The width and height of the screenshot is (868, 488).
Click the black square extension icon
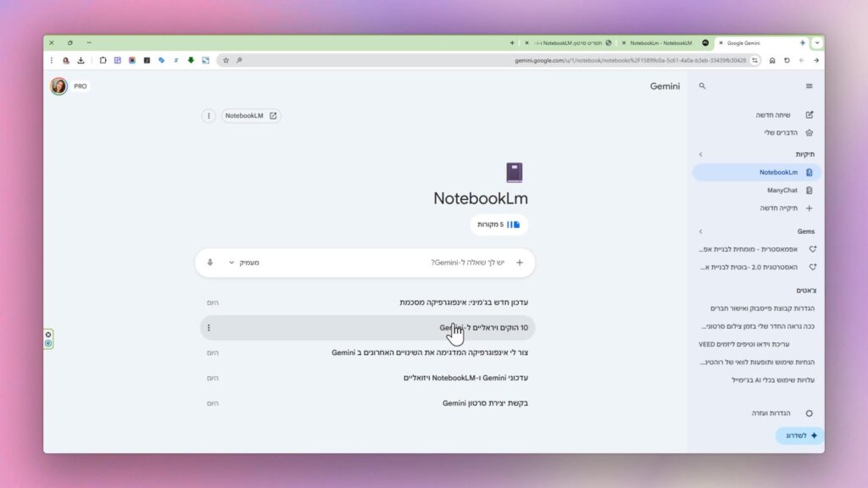tap(147, 60)
